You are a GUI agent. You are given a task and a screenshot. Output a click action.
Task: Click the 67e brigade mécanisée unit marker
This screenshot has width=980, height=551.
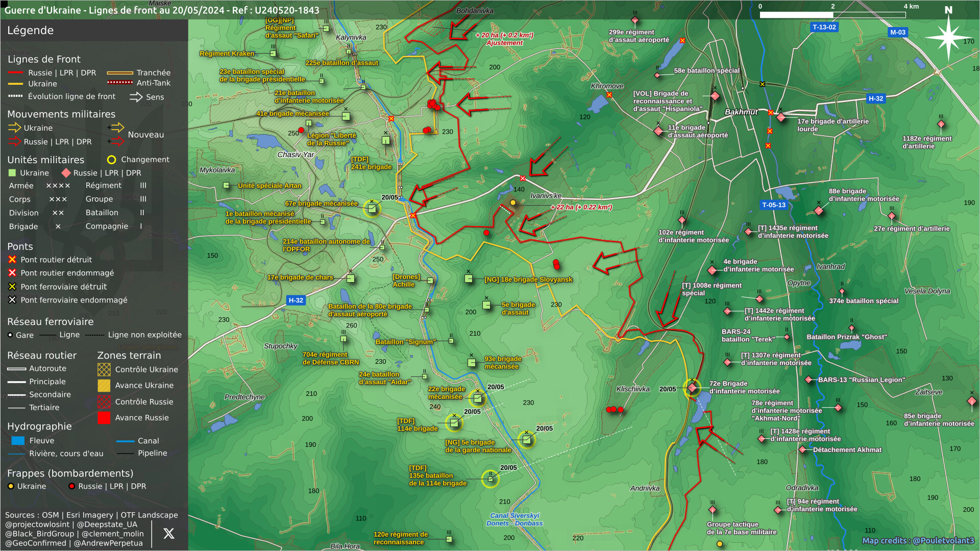tap(372, 208)
